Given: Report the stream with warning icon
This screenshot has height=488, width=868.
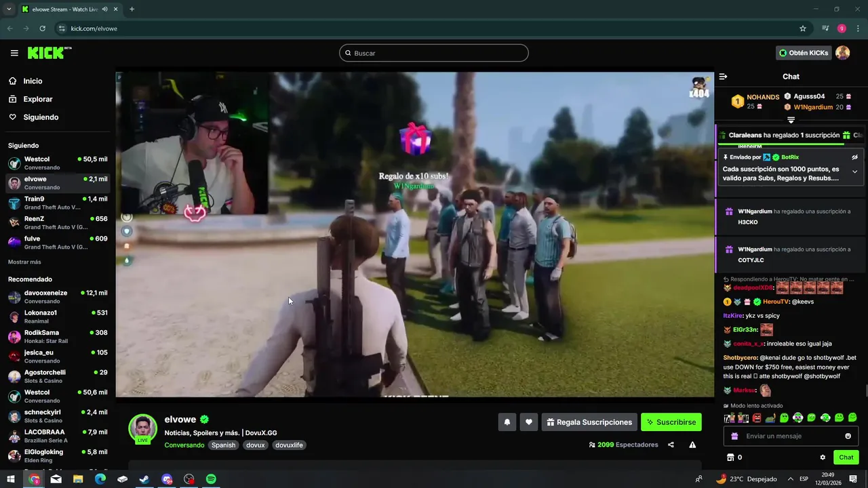Looking at the screenshot, I should 692,445.
